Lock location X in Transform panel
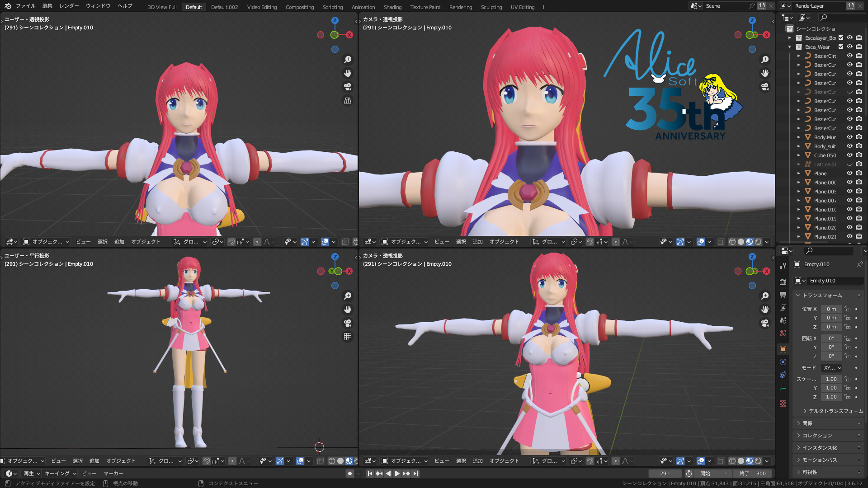 (847, 309)
